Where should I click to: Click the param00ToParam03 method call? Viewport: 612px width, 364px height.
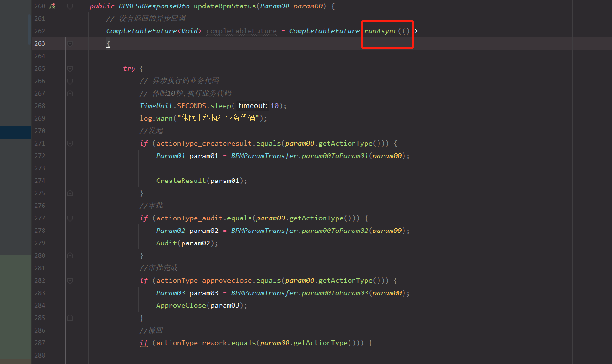(x=335, y=293)
